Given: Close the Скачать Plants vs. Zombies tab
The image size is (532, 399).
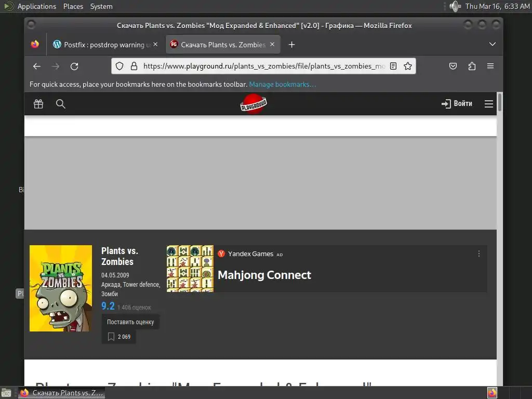Looking at the screenshot, I should point(272,45).
